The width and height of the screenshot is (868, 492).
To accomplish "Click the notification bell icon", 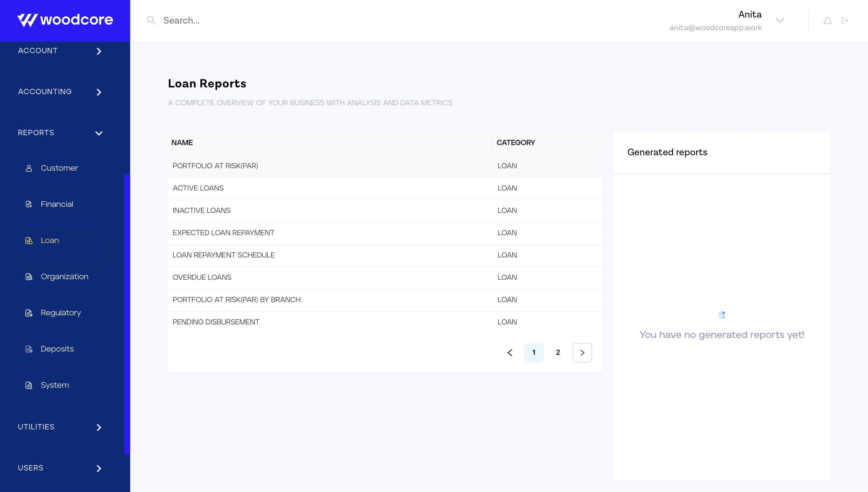I will pyautogui.click(x=827, y=21).
